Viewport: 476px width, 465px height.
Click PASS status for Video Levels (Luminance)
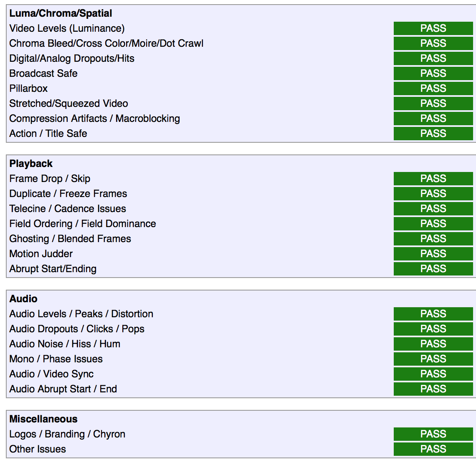tap(433, 28)
